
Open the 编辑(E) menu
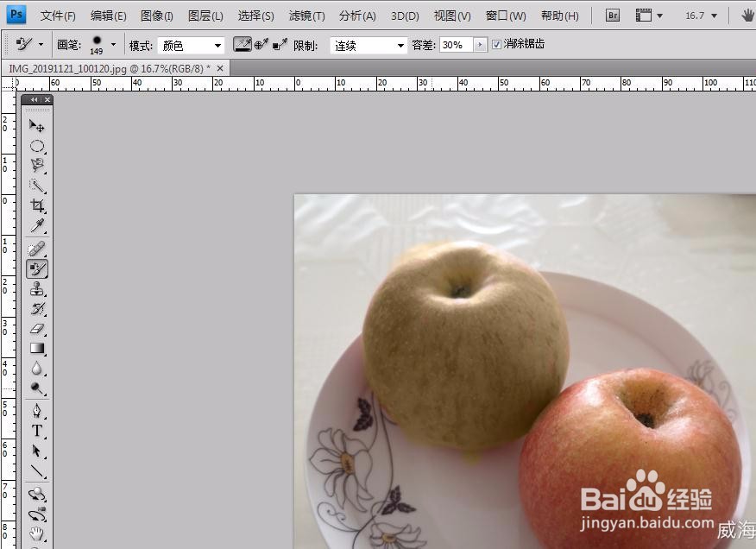(109, 16)
